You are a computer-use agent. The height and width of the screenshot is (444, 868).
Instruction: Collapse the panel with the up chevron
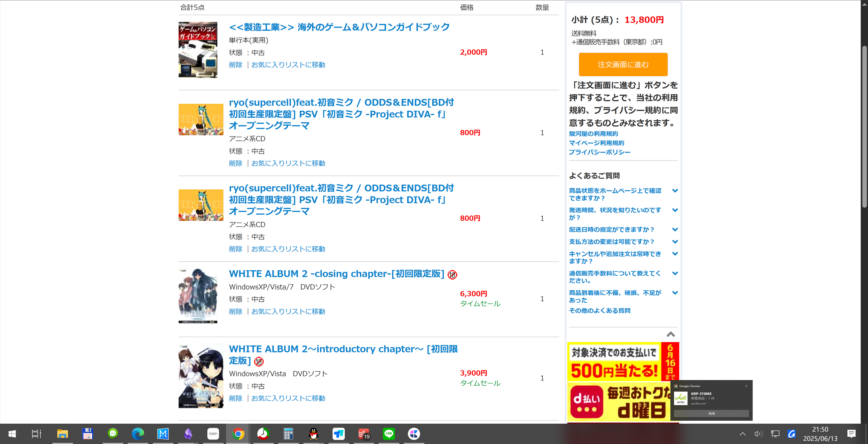coord(670,334)
